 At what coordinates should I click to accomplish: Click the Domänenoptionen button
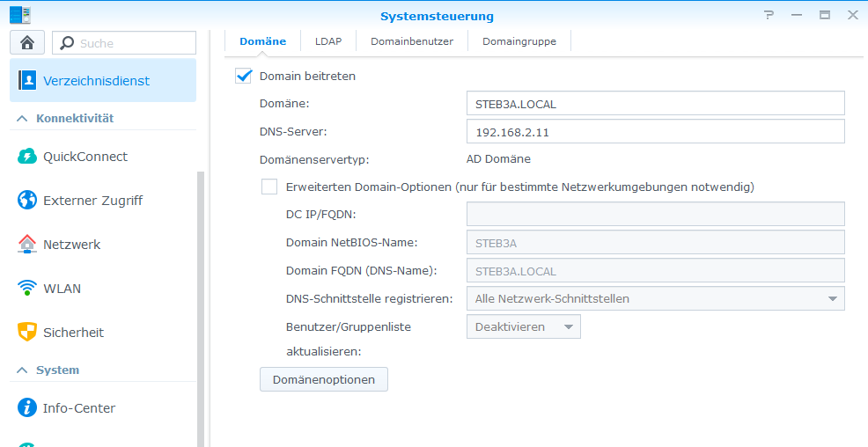click(324, 379)
